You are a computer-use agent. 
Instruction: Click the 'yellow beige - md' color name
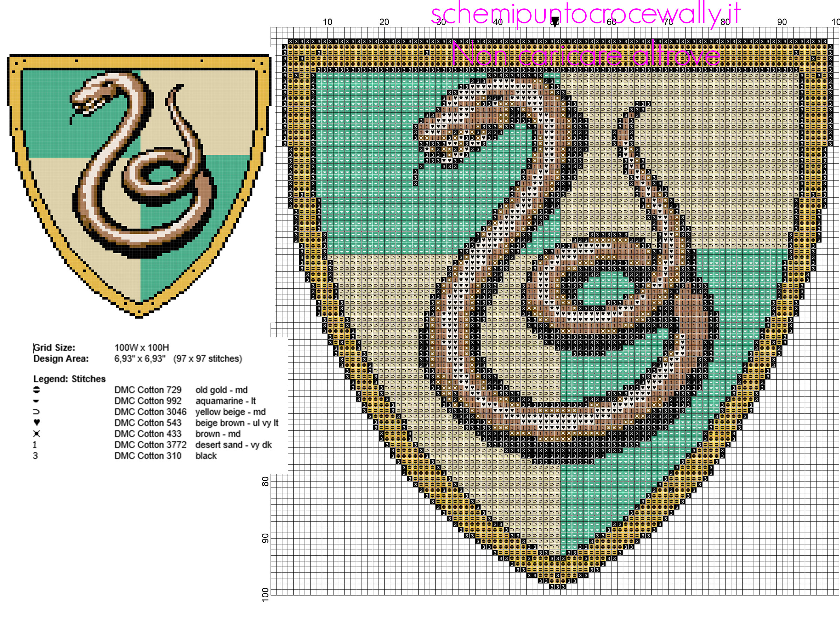[x=231, y=412]
